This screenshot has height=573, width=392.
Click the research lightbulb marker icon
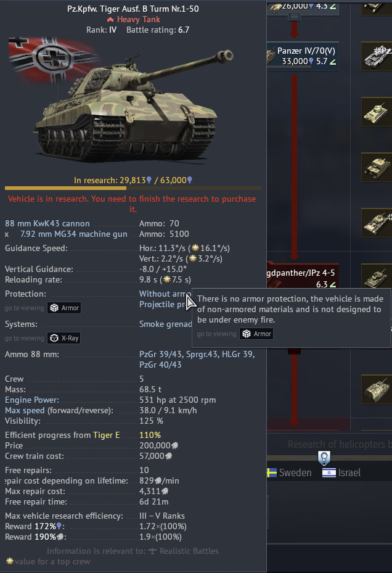tap(324, 458)
